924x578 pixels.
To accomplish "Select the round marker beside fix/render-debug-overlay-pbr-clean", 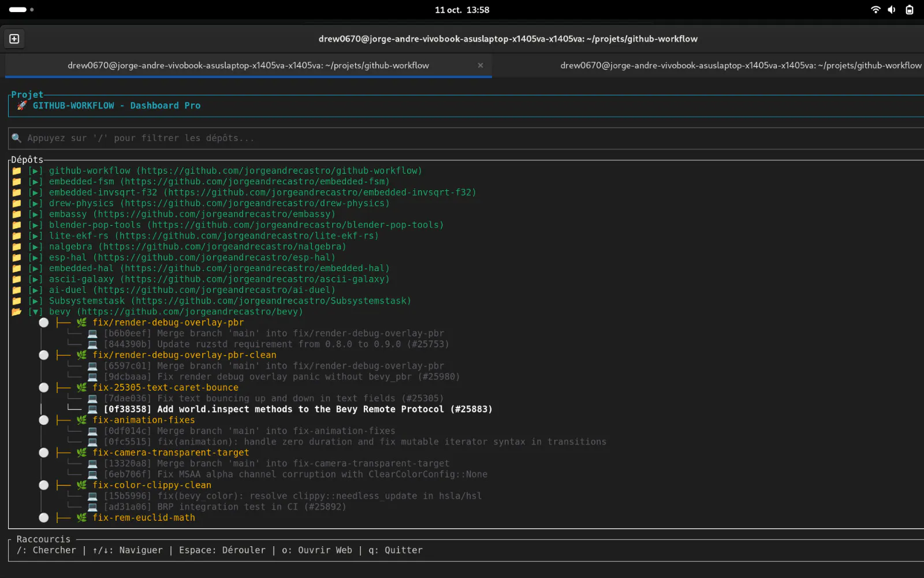I will 44,355.
